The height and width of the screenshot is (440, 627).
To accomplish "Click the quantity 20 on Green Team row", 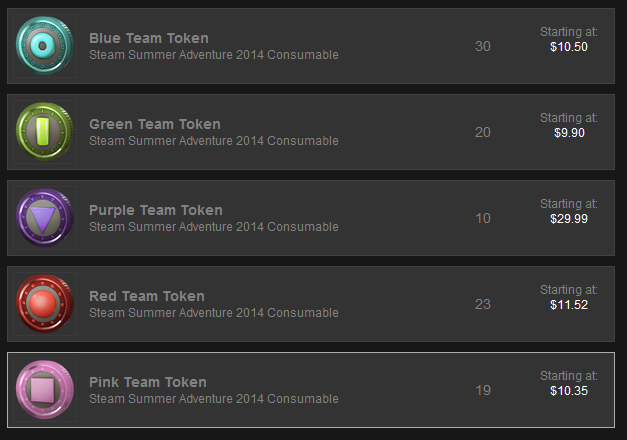I will [483, 132].
